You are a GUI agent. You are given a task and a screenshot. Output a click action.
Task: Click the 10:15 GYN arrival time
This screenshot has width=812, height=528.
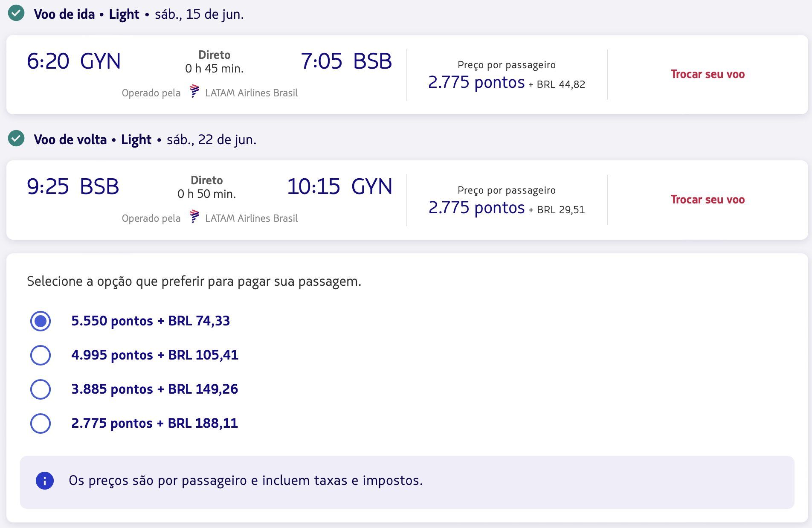(x=340, y=186)
